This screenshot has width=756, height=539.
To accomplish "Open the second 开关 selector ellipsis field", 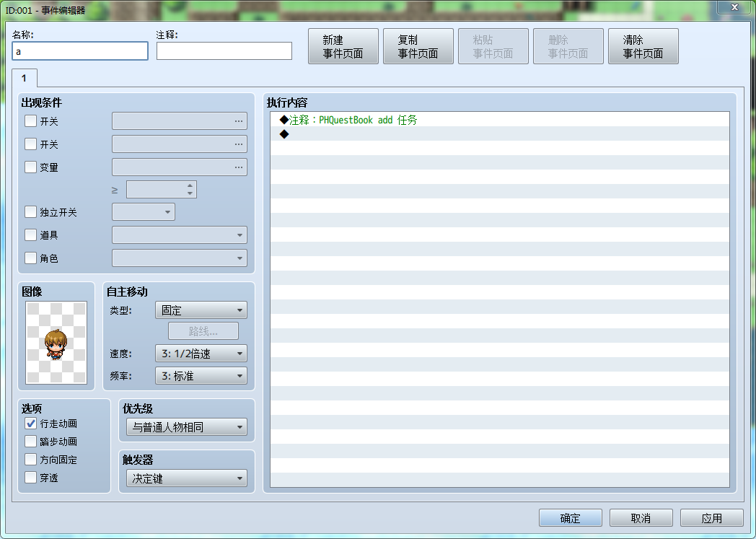I will click(x=180, y=144).
